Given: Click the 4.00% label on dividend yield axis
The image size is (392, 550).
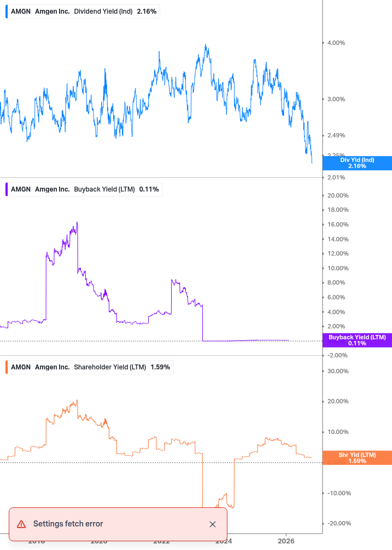Looking at the screenshot, I should coord(336,43).
